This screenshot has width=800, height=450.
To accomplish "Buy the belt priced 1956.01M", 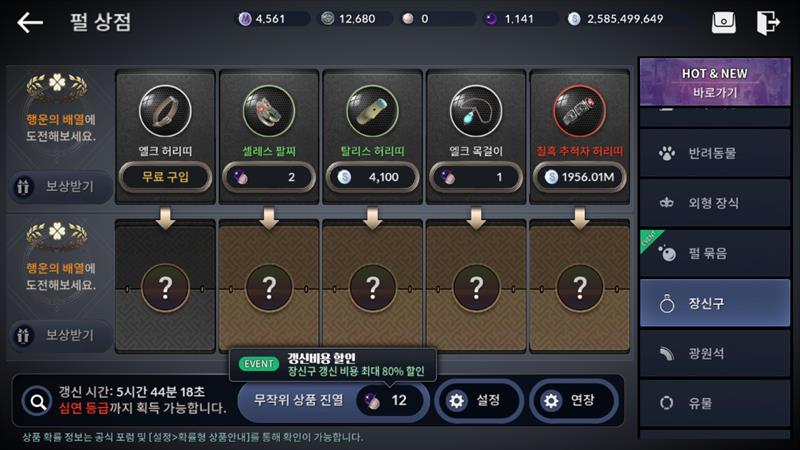I will point(579,177).
